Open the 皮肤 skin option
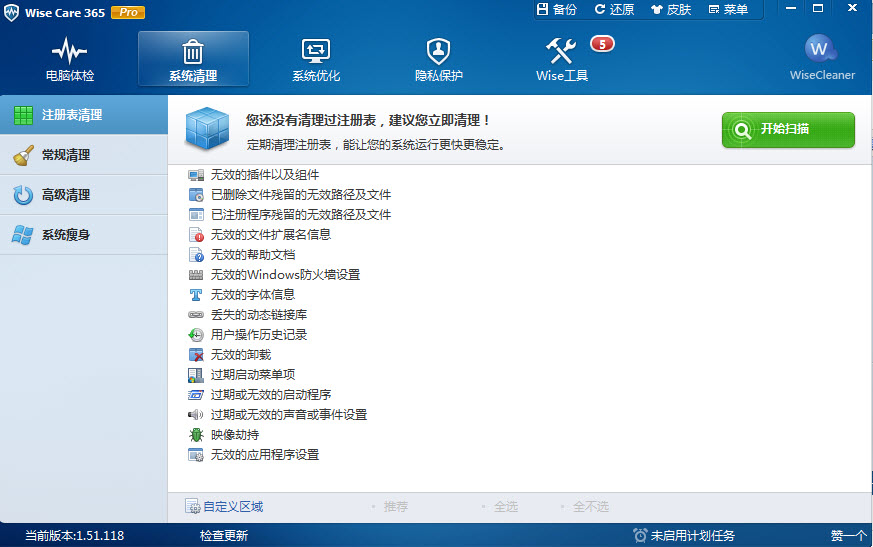Viewport: 873px width, 547px height. tap(671, 9)
